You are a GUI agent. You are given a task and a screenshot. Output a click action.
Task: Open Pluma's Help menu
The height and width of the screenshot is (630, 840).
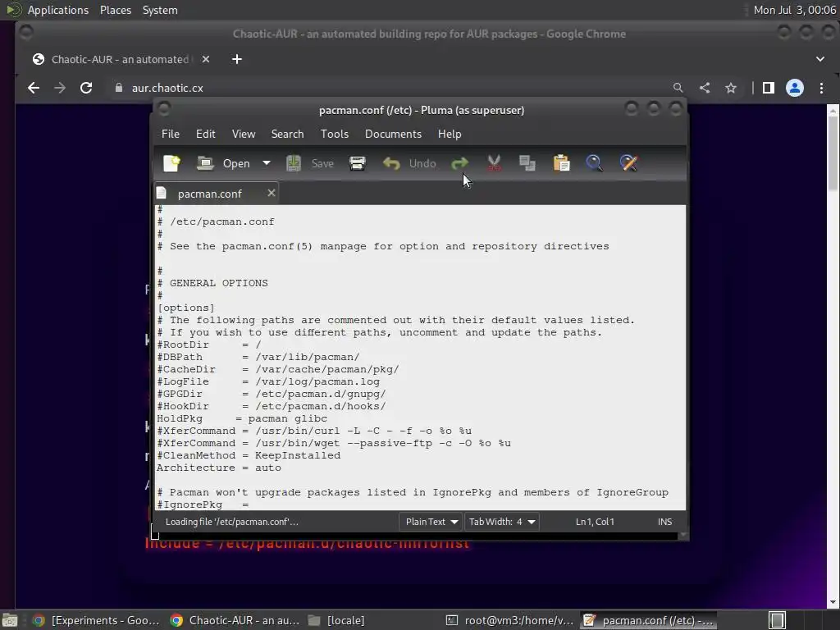450,134
